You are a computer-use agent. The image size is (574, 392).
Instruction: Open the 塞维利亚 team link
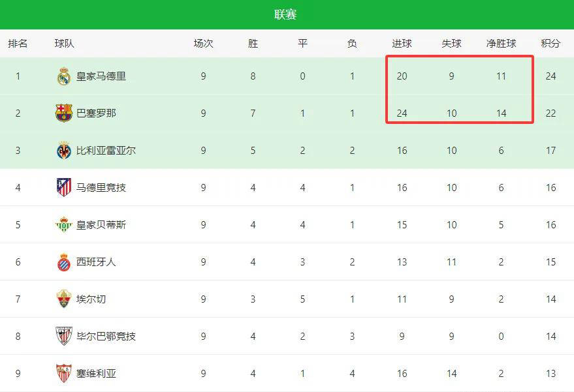click(96, 374)
